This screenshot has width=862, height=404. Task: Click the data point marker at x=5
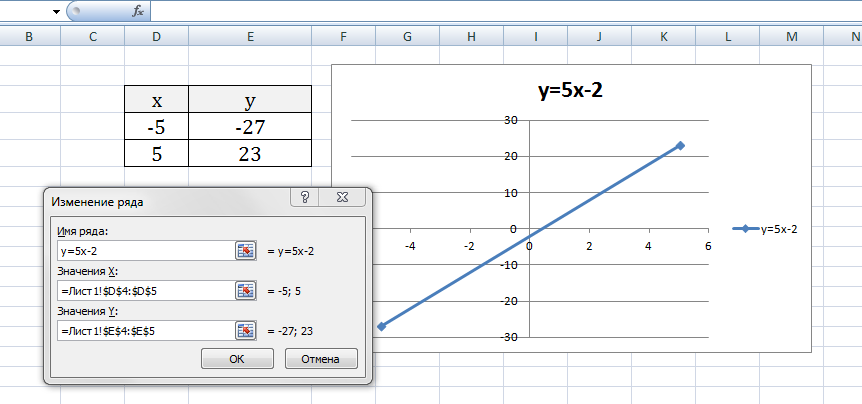pyautogui.click(x=680, y=146)
